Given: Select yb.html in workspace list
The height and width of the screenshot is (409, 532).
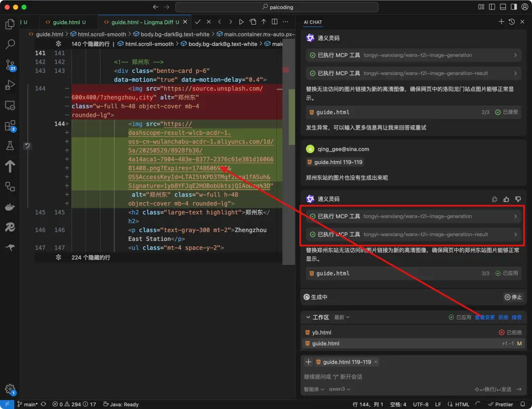Looking at the screenshot, I should 413,333.
